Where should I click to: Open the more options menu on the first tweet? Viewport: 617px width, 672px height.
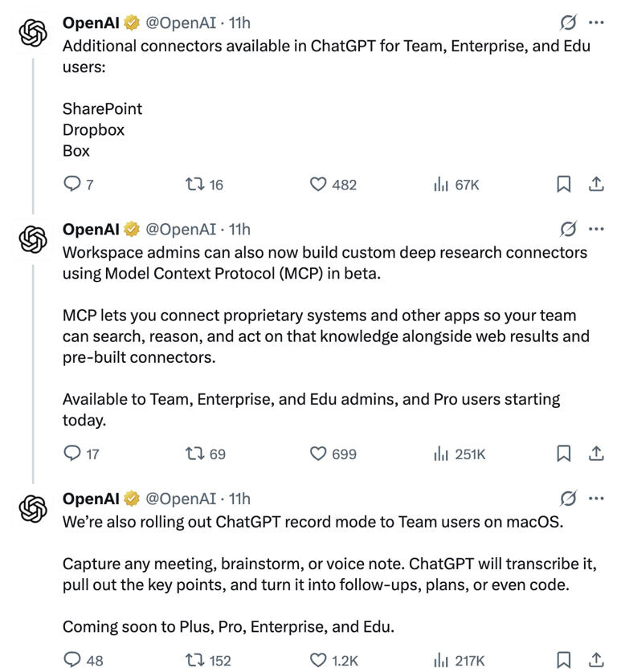597,22
